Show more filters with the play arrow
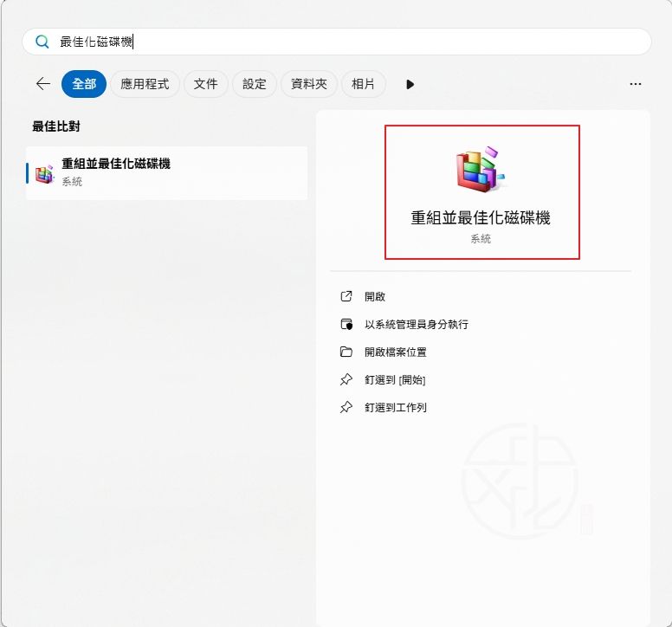 (x=410, y=84)
